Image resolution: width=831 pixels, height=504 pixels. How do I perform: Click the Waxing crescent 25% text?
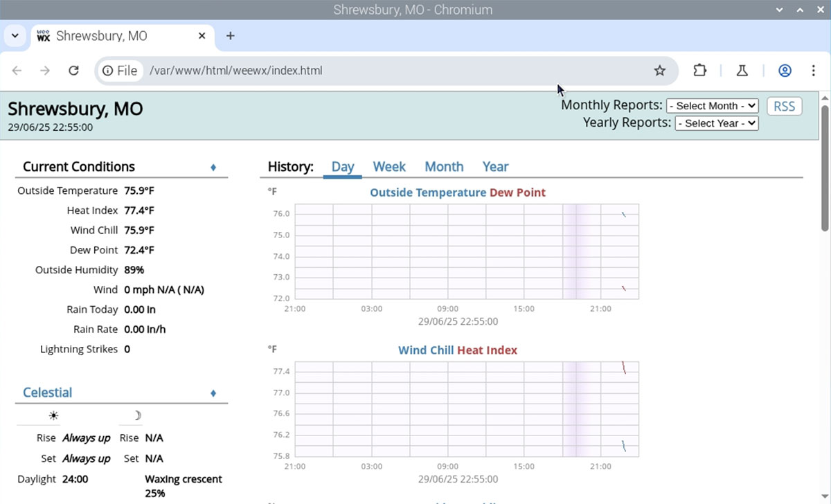coord(184,486)
